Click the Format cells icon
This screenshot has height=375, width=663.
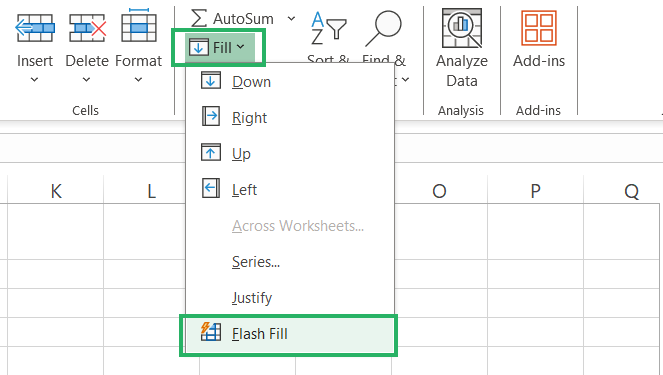[139, 25]
